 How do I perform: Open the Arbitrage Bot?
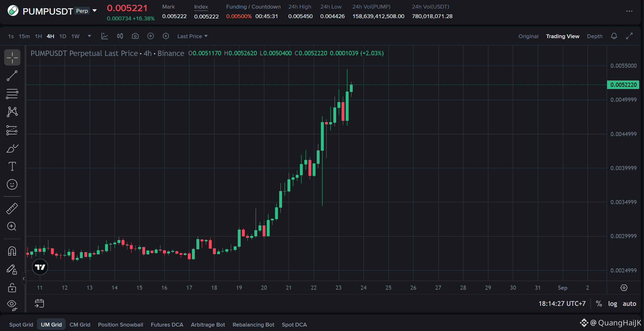(x=208, y=325)
